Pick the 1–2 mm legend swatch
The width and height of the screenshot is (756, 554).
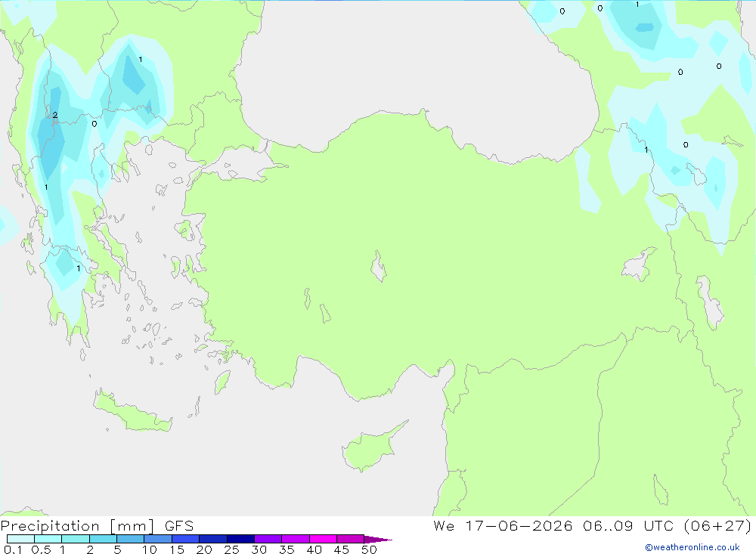[x=76, y=539]
